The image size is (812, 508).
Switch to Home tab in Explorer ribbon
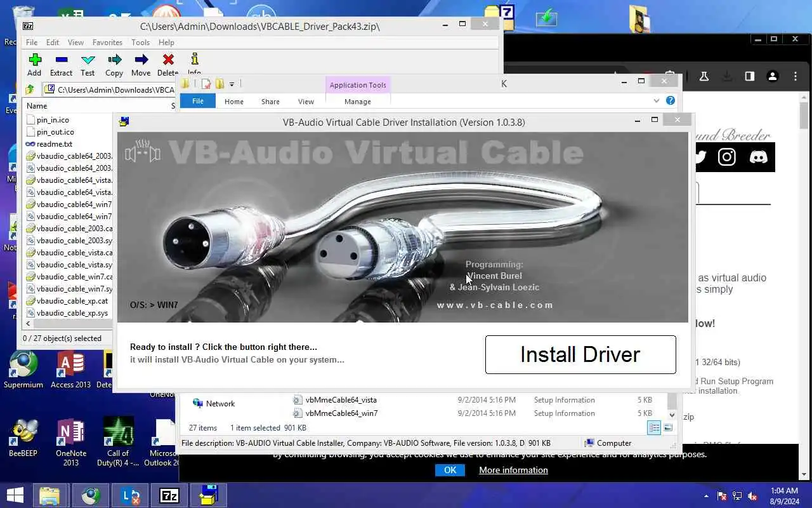[233, 102]
